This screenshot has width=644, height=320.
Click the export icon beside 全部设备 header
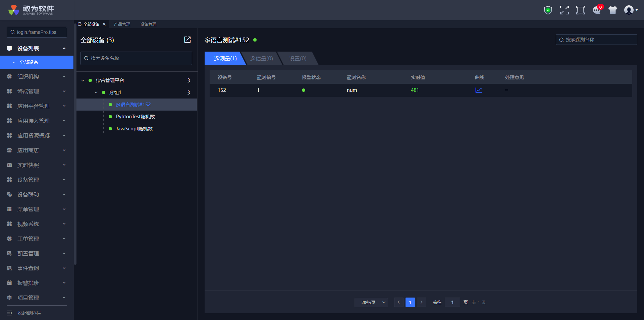[x=187, y=40]
